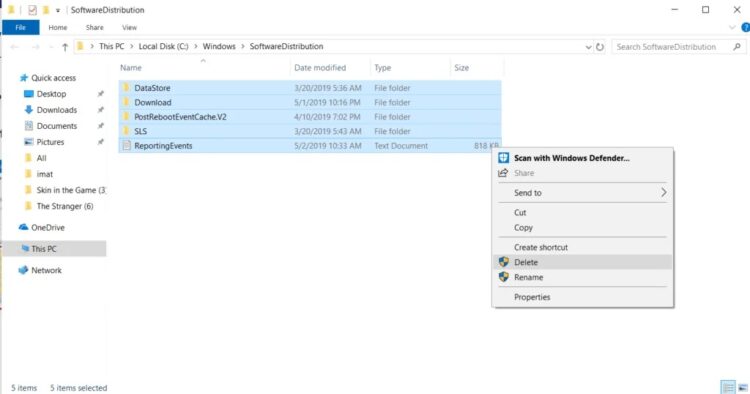Open the Help question mark icon
The height and width of the screenshot is (394, 750).
[x=745, y=28]
